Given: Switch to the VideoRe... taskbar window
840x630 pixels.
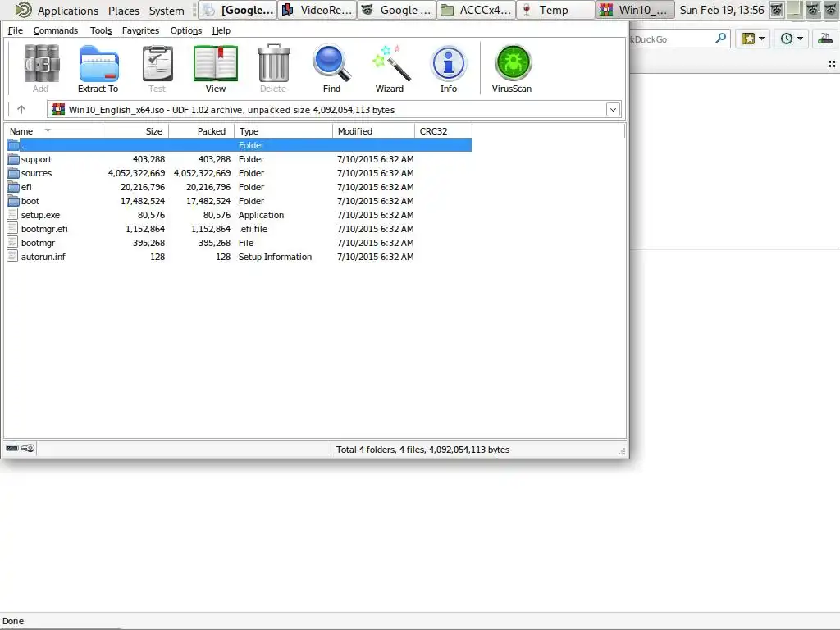Looking at the screenshot, I should click(317, 10).
